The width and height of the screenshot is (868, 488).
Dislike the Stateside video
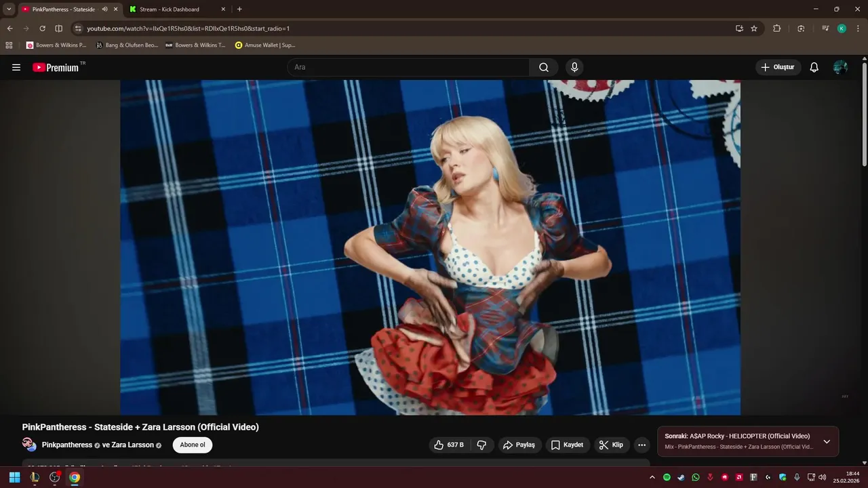(482, 445)
